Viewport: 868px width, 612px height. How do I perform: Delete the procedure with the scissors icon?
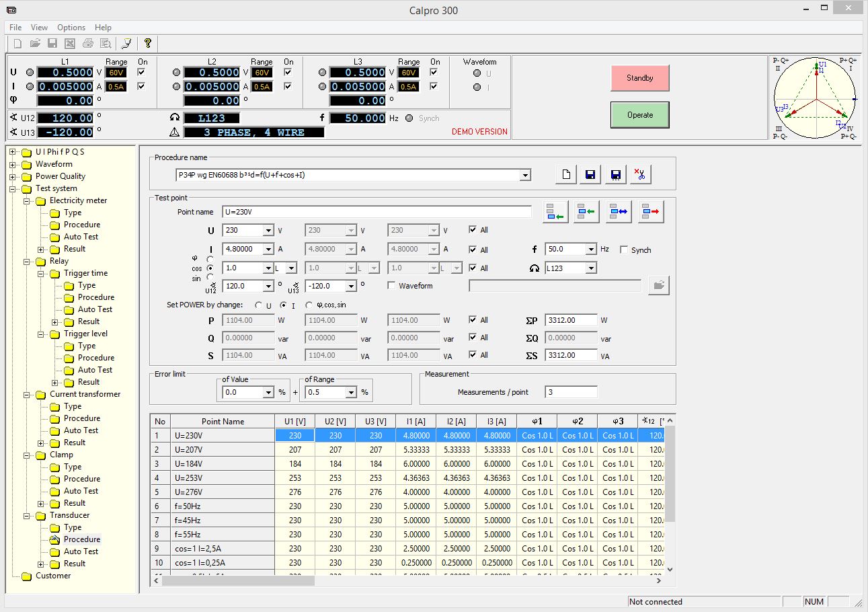pyautogui.click(x=639, y=175)
